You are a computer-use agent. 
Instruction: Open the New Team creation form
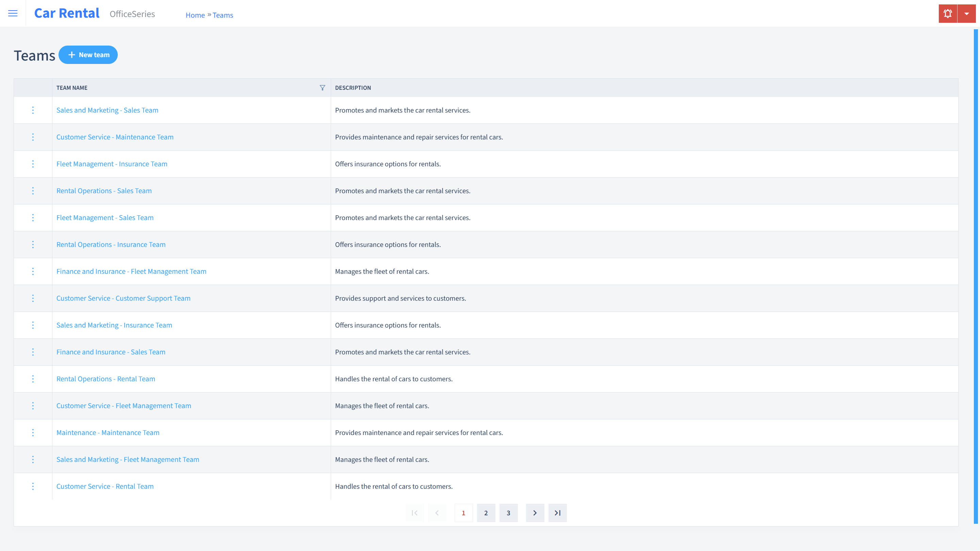coord(88,54)
